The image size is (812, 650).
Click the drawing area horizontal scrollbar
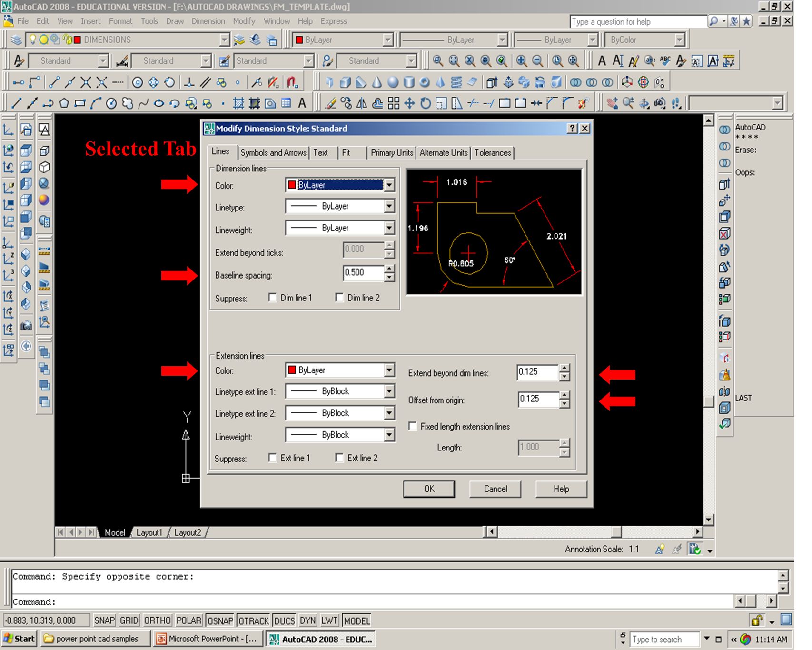coord(595,531)
